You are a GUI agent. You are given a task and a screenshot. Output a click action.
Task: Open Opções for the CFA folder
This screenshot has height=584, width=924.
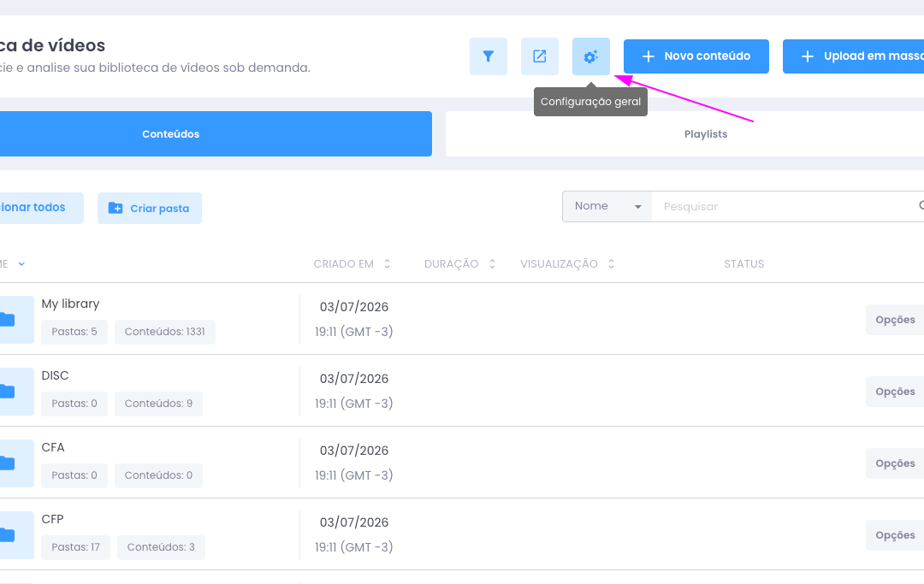coord(895,463)
